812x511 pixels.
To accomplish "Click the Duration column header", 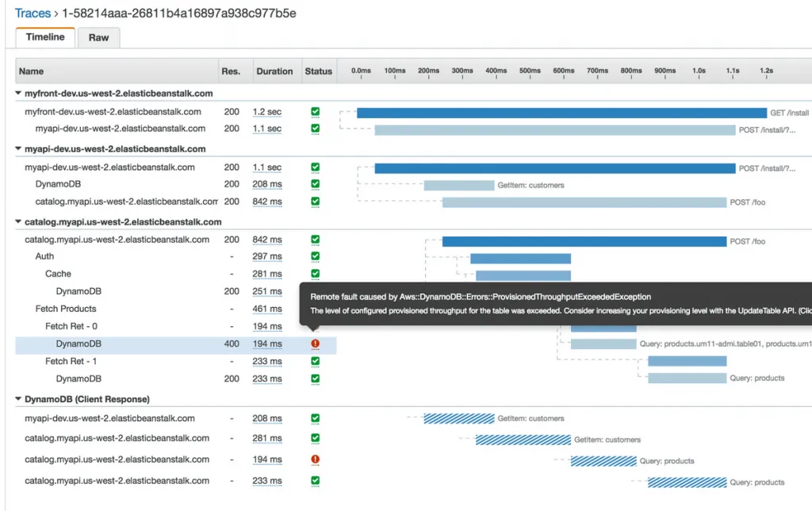I will click(x=274, y=71).
